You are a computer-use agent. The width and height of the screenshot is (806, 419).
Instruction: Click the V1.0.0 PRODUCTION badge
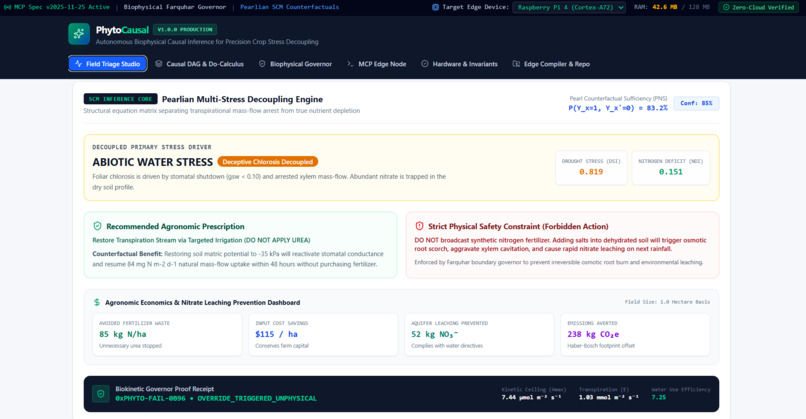click(x=185, y=29)
